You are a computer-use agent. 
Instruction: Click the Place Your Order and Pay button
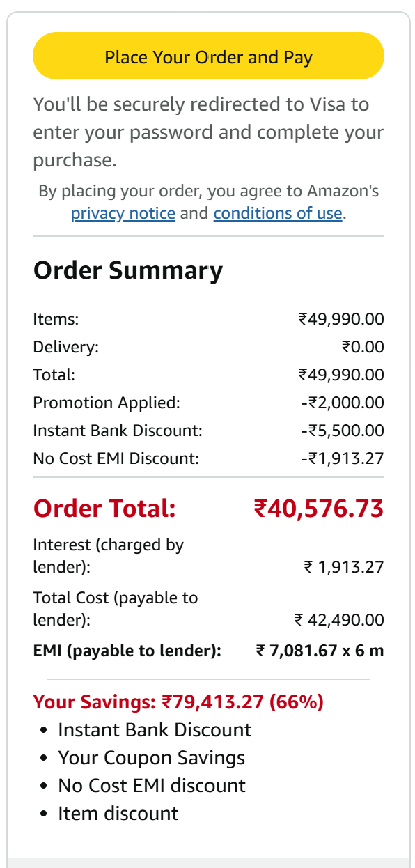(x=208, y=56)
